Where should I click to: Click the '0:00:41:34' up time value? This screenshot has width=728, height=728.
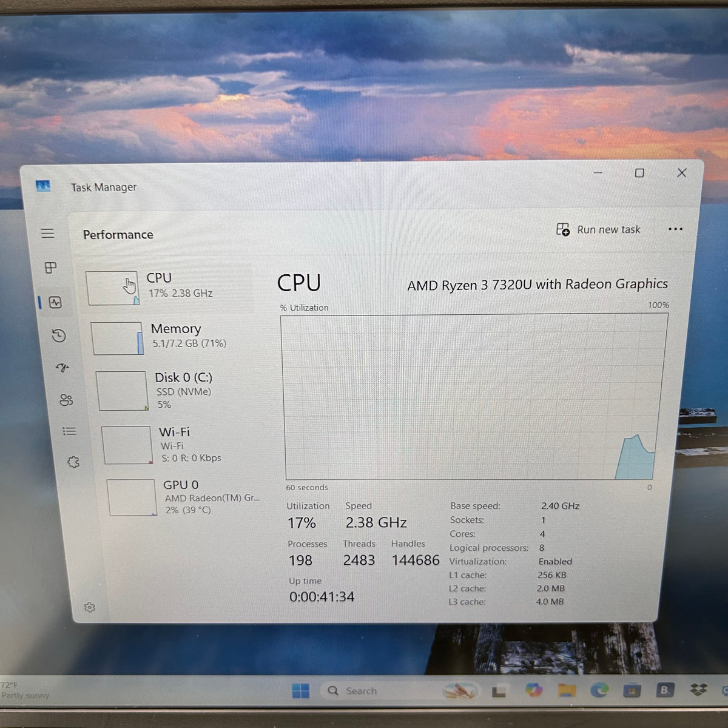(x=322, y=597)
